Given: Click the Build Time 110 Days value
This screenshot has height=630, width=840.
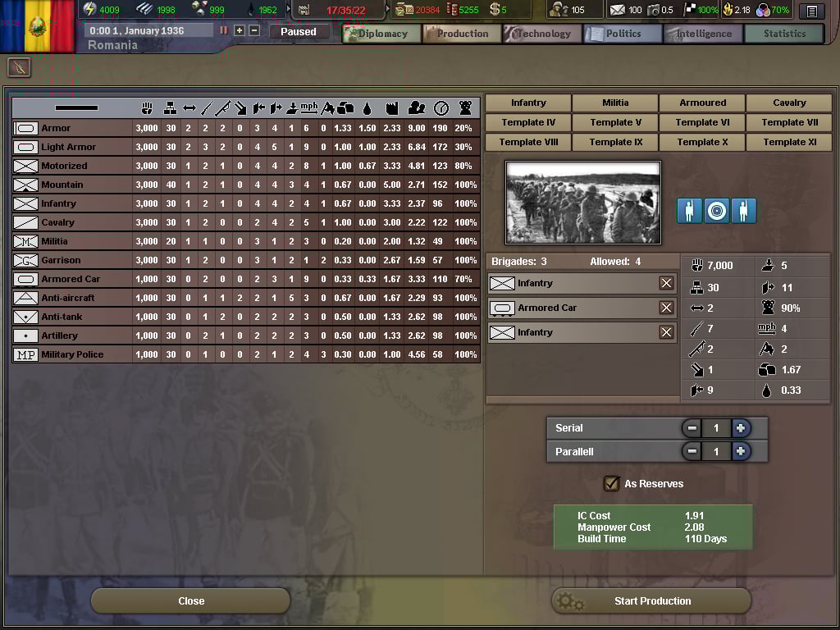Looking at the screenshot, I should (x=705, y=539).
